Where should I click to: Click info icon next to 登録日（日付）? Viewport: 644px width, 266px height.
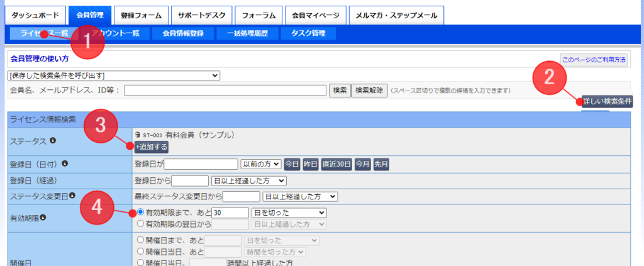point(65,163)
